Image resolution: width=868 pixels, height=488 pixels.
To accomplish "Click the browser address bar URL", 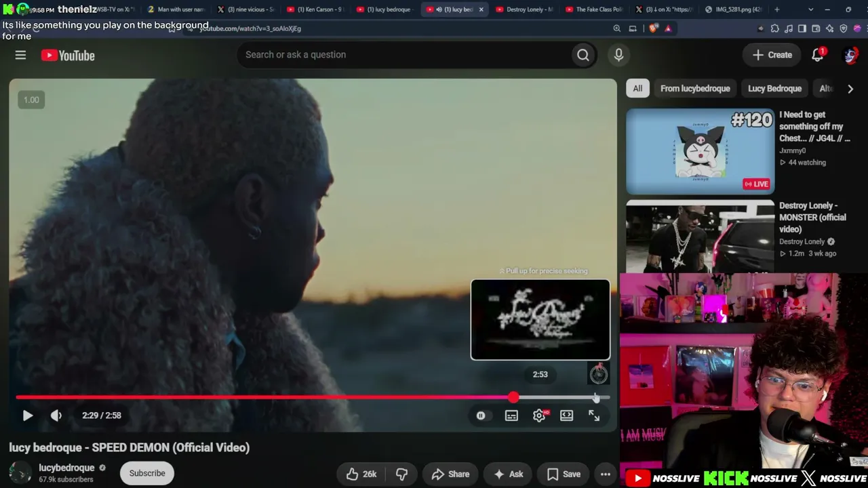I will [x=251, y=28].
